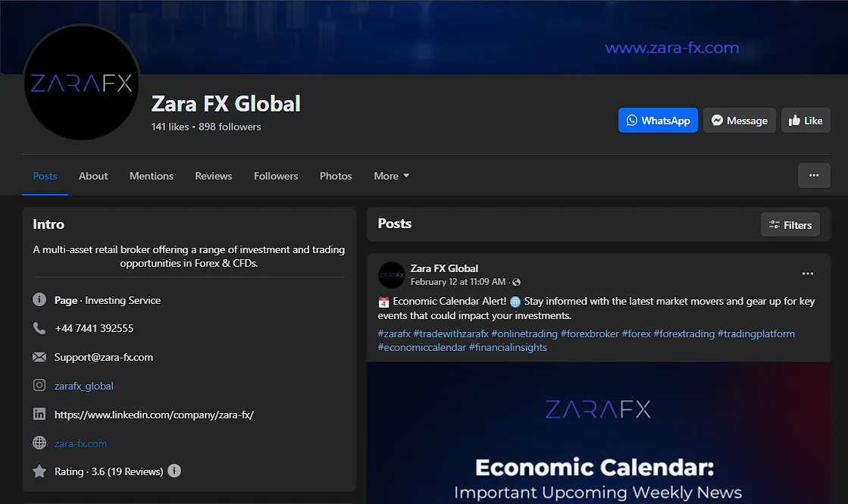This screenshot has height=504, width=848.
Task: Click the rating info icon
Action: 174,471
